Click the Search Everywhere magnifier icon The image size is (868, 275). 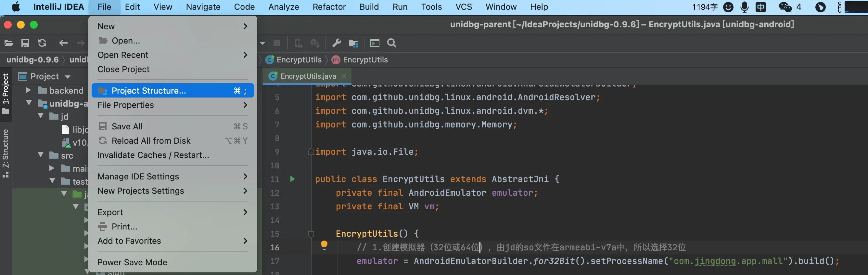(391, 43)
